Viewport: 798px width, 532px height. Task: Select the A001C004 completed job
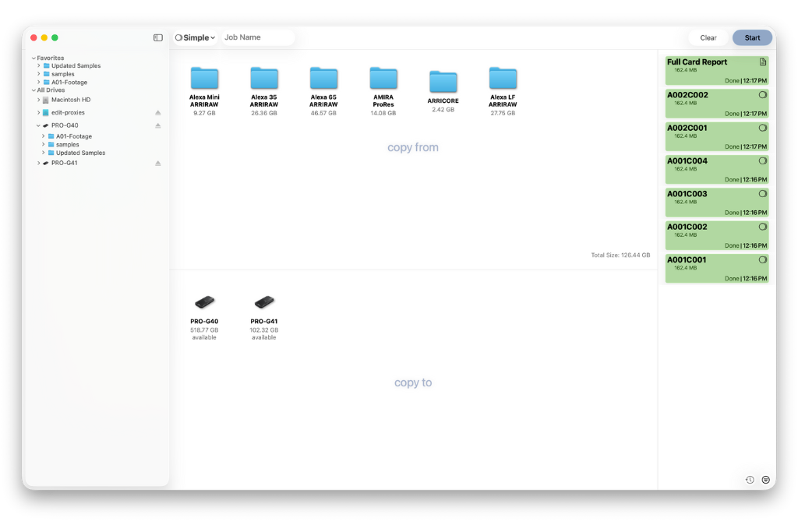click(x=716, y=168)
